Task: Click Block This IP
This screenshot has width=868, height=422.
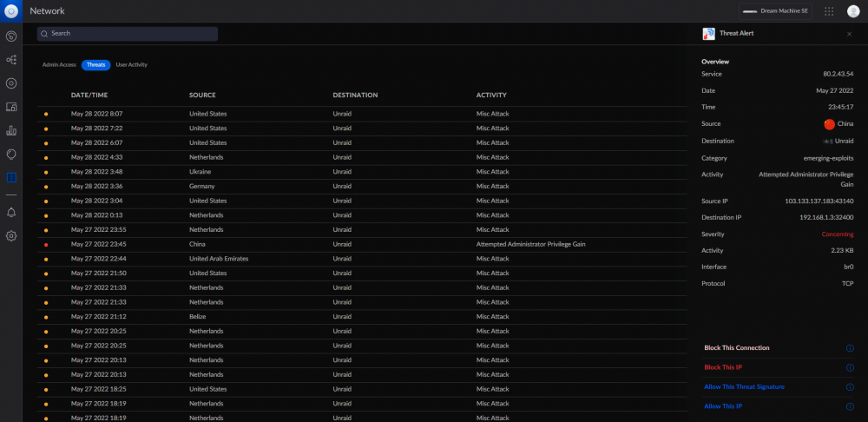Action: click(x=722, y=367)
